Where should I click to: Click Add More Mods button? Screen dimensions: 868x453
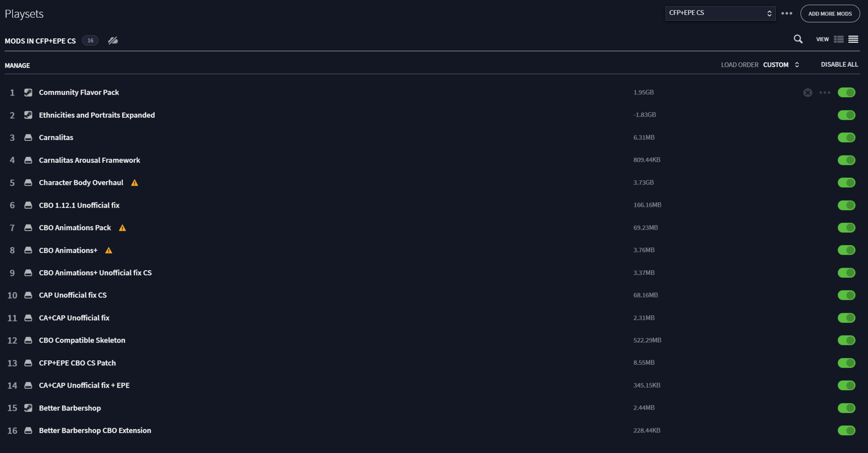830,14
